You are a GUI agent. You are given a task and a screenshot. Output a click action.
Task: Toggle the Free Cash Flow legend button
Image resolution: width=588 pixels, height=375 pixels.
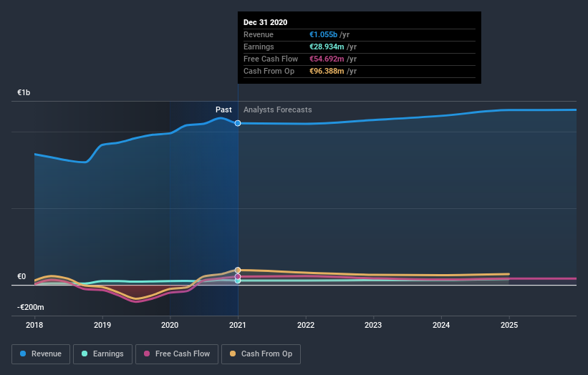tap(177, 354)
